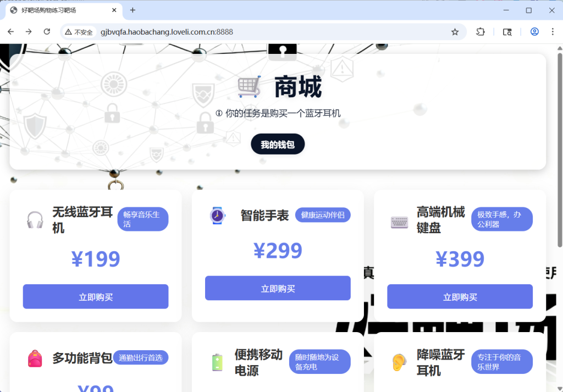
Task: Open 我的钱包 wallet button
Action: (x=278, y=145)
